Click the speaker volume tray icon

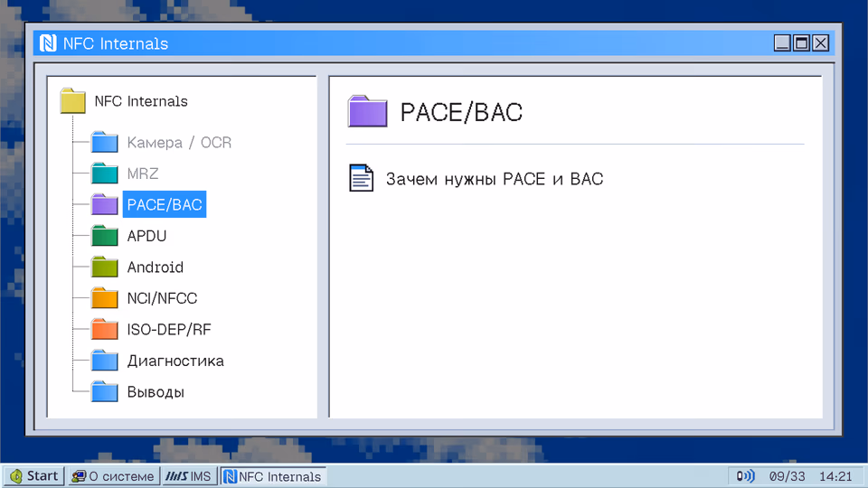pyautogui.click(x=746, y=476)
